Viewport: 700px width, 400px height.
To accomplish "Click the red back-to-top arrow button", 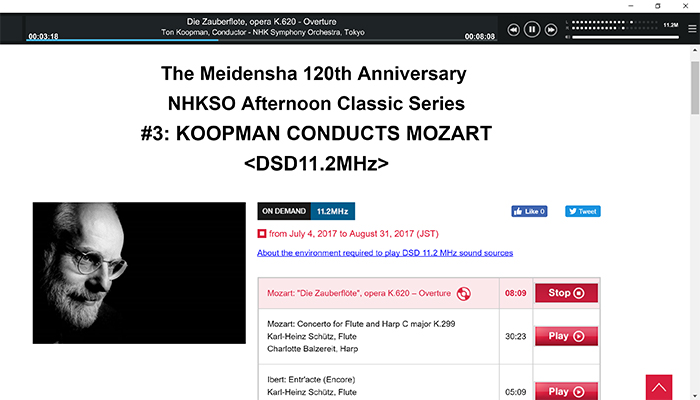I will (x=658, y=387).
